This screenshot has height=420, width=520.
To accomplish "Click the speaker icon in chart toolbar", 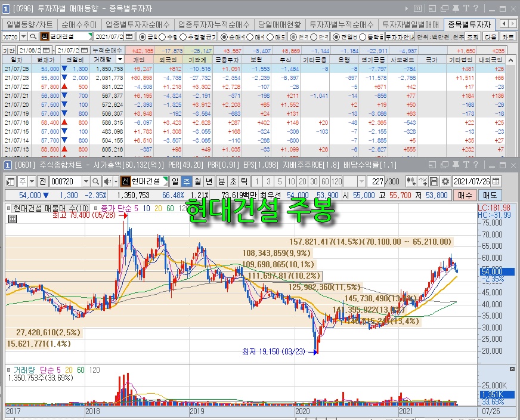I will [107, 181].
